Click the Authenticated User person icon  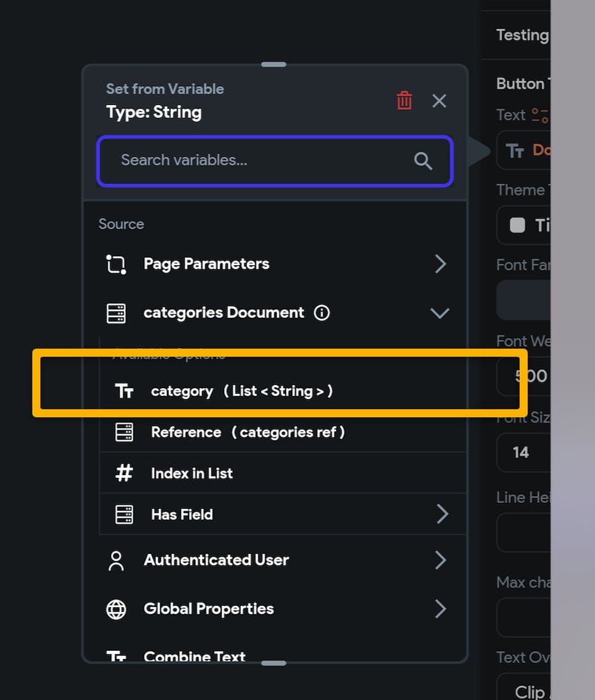(116, 560)
